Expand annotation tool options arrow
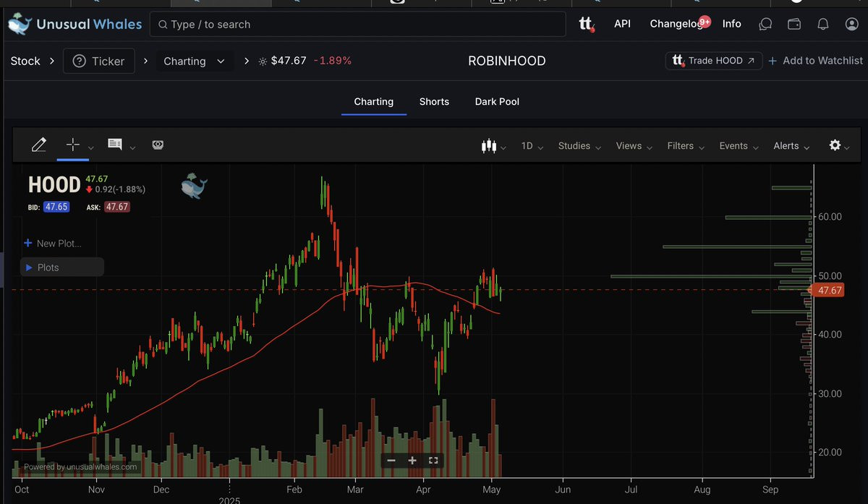Image resolution: width=868 pixels, height=504 pixels. (132, 148)
